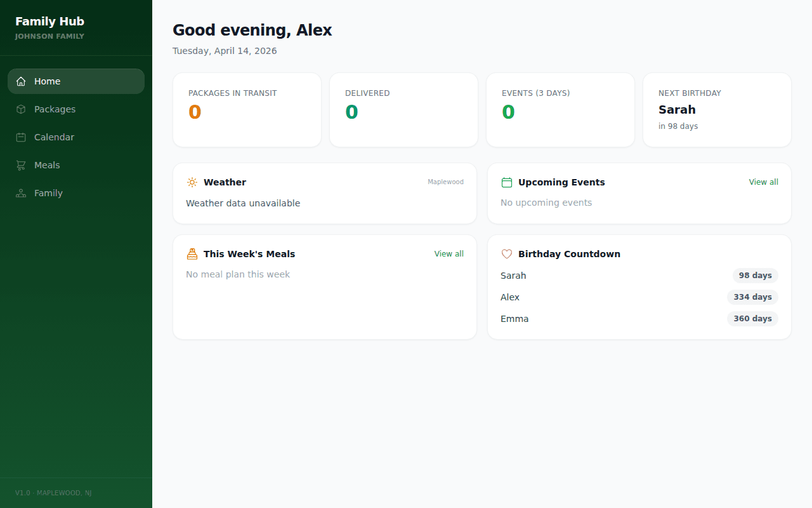Click the Packages box icon in sidebar

point(21,109)
